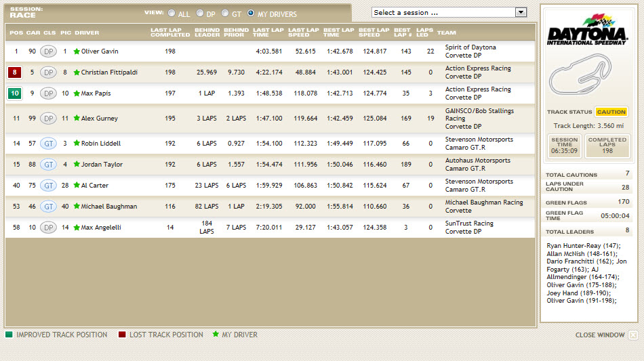
Task: Click the green star beside Max Angelelli
Action: pos(77,228)
